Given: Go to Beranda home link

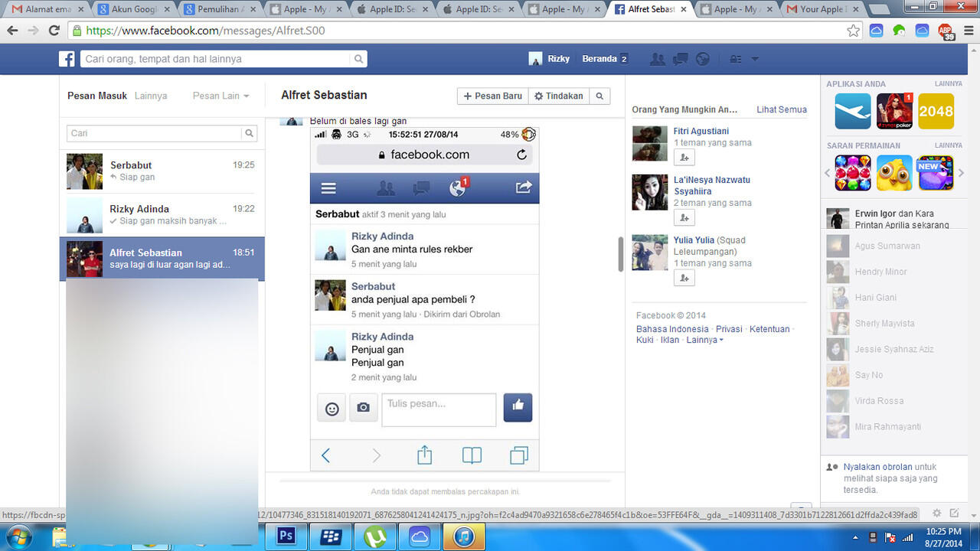Looking at the screenshot, I should 599,59.
